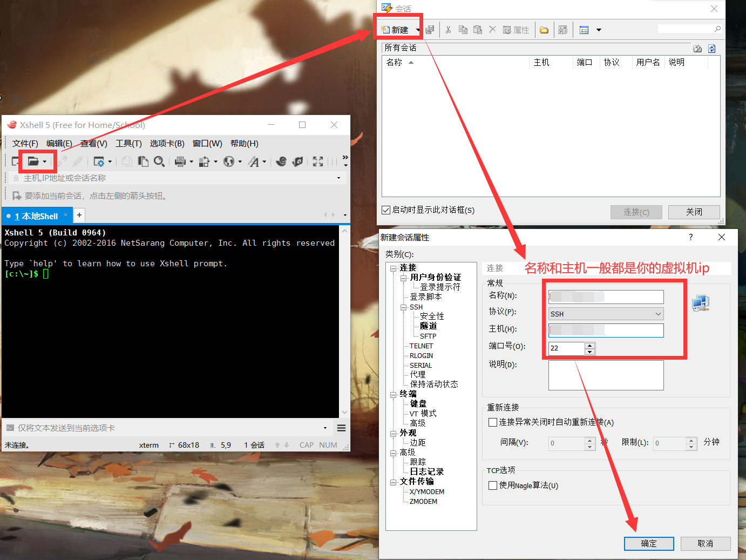Open the 帮助(H) menu

245,144
